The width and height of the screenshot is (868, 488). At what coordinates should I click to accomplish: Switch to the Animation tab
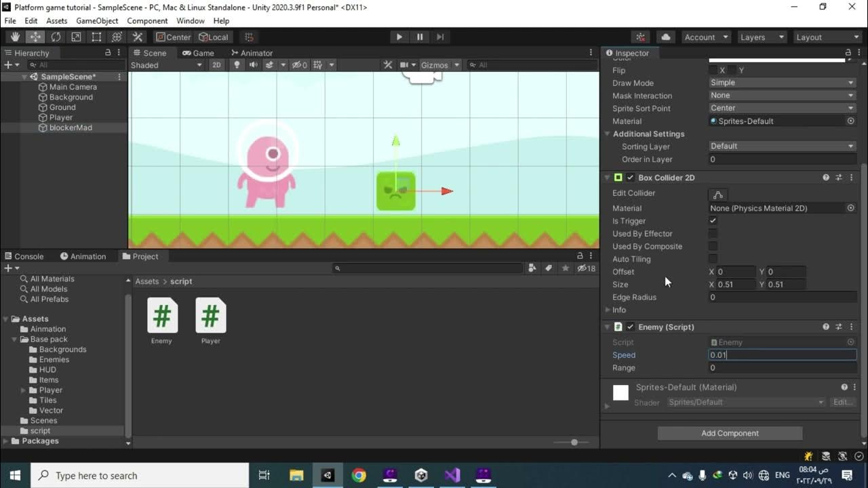pyautogui.click(x=83, y=256)
